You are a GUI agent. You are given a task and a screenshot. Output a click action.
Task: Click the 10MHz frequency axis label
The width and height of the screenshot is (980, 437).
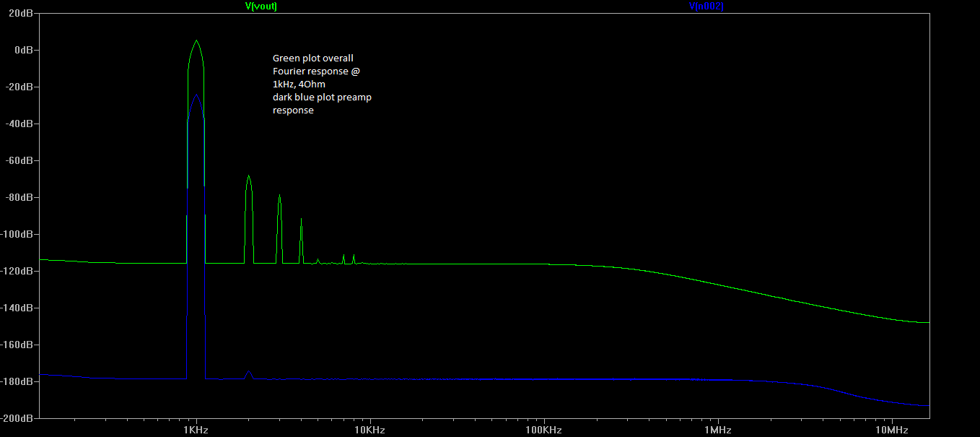pos(891,430)
